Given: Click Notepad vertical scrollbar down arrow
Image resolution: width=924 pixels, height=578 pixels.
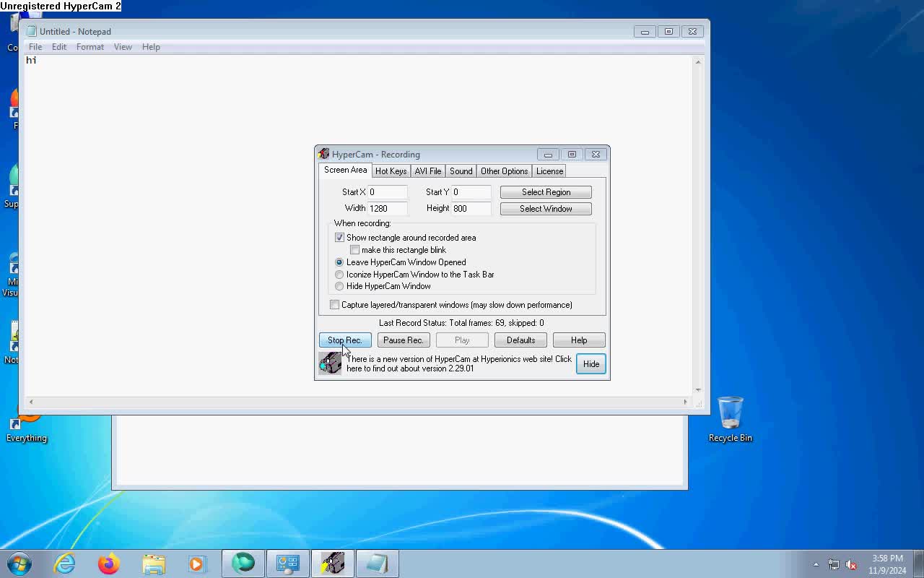Looking at the screenshot, I should [x=698, y=390].
